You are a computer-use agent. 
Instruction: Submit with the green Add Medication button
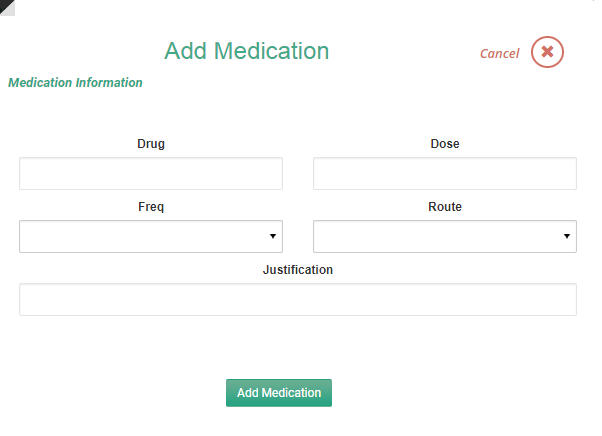pyautogui.click(x=279, y=393)
